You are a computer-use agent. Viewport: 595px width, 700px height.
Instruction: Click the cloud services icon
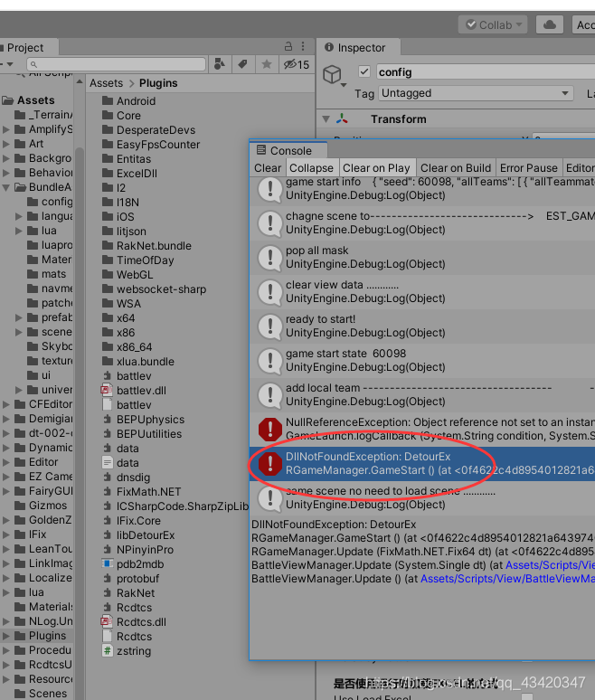(x=550, y=24)
